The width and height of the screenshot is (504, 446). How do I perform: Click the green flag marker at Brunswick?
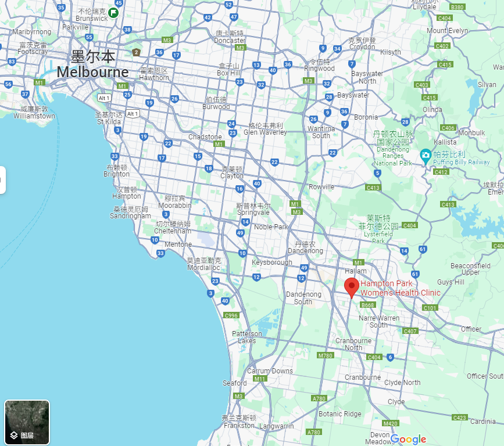(x=113, y=13)
